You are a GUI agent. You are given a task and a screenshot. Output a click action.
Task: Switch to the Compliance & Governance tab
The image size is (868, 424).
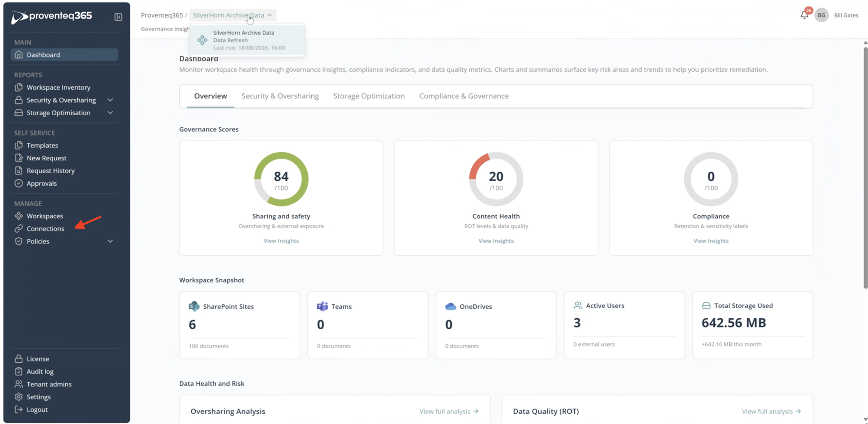[x=464, y=96]
